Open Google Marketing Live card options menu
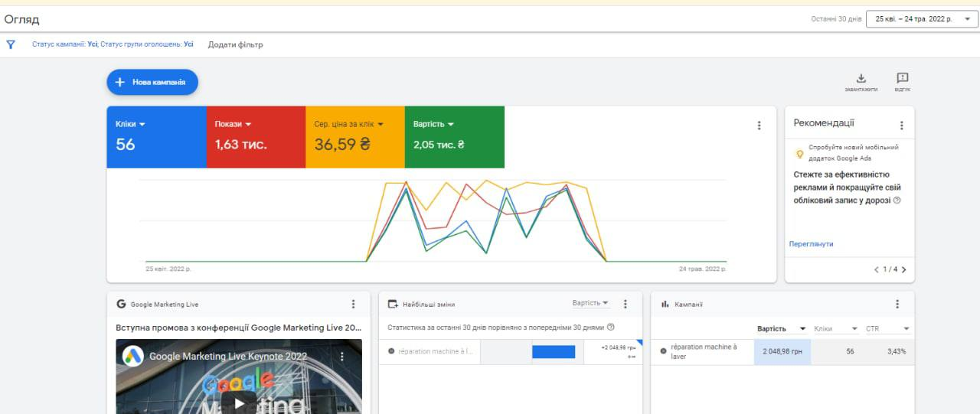Screen dimensions: 980x414 coord(353,304)
